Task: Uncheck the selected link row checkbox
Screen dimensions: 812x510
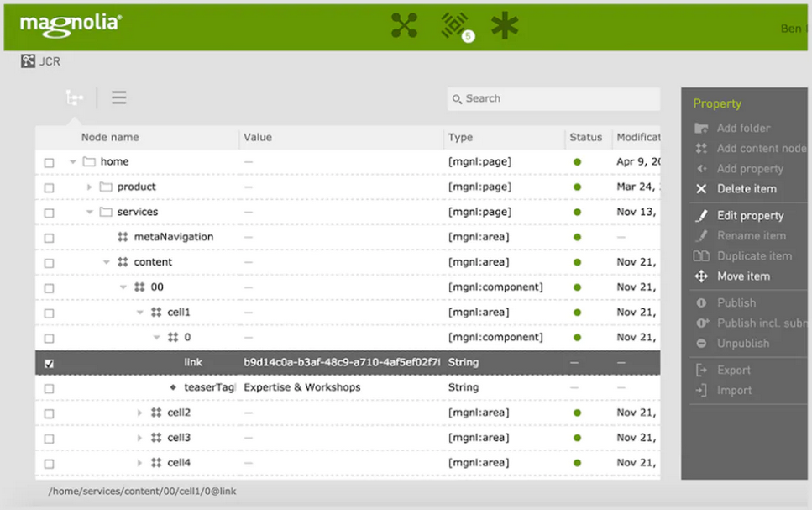Action: click(50, 362)
